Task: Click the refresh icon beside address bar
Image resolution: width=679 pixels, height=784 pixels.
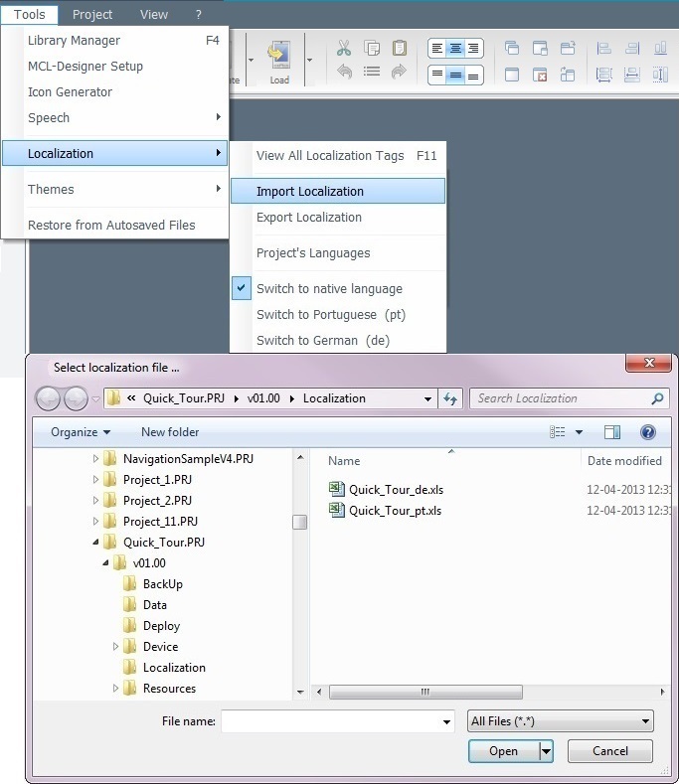Action: (x=450, y=398)
